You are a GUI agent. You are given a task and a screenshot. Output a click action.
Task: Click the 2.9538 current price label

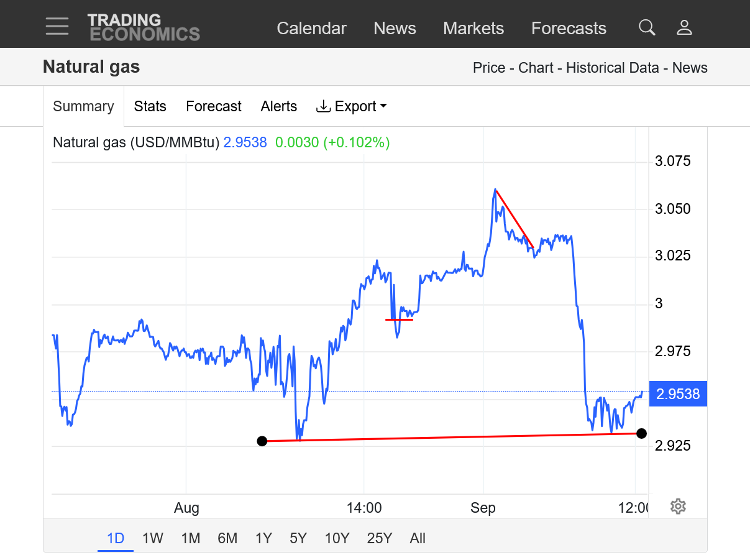pos(678,394)
